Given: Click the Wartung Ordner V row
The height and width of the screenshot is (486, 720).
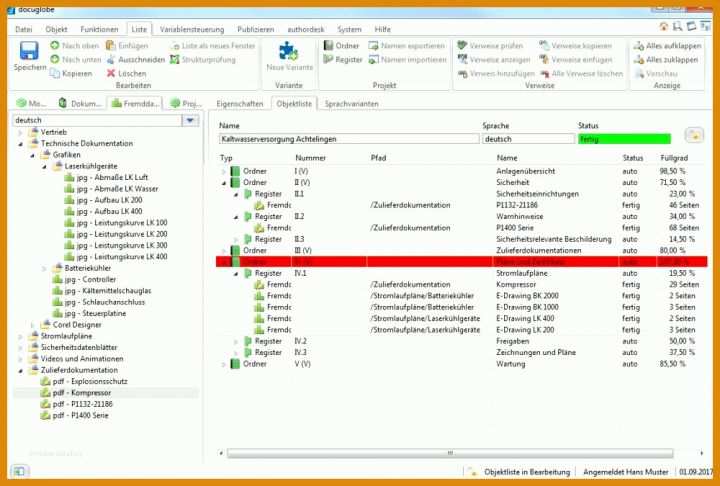Looking at the screenshot, I should coord(461,364).
